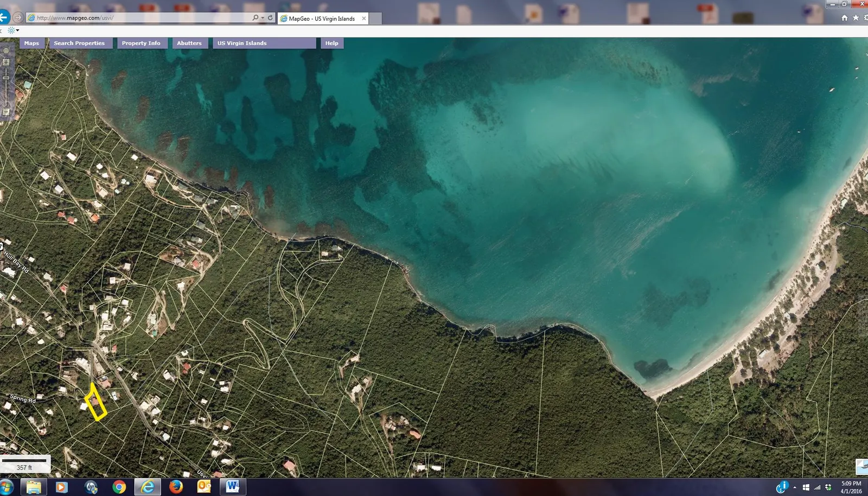Open the Help menu

click(331, 43)
